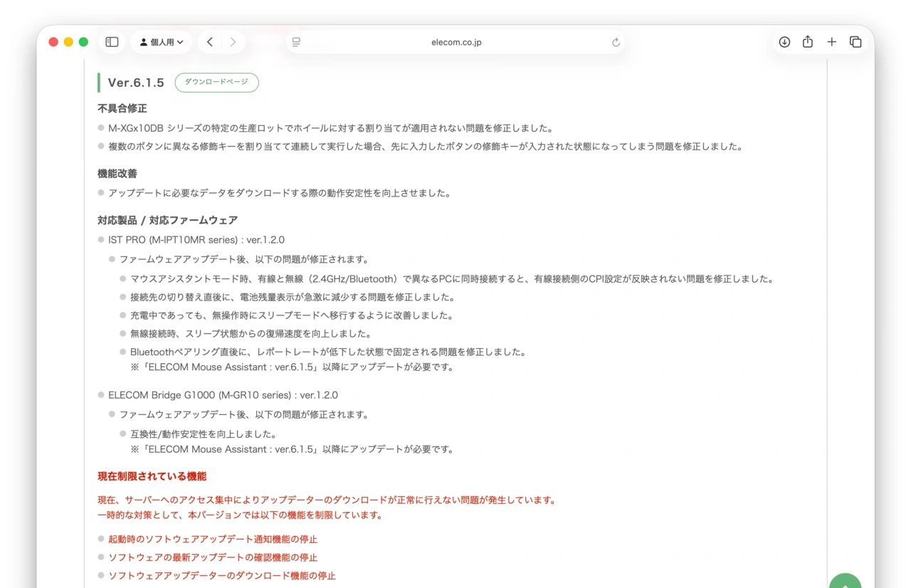The image size is (911, 588).
Task: Open the ダウンロードページ button beside Ver.6.1.5
Action: (216, 83)
